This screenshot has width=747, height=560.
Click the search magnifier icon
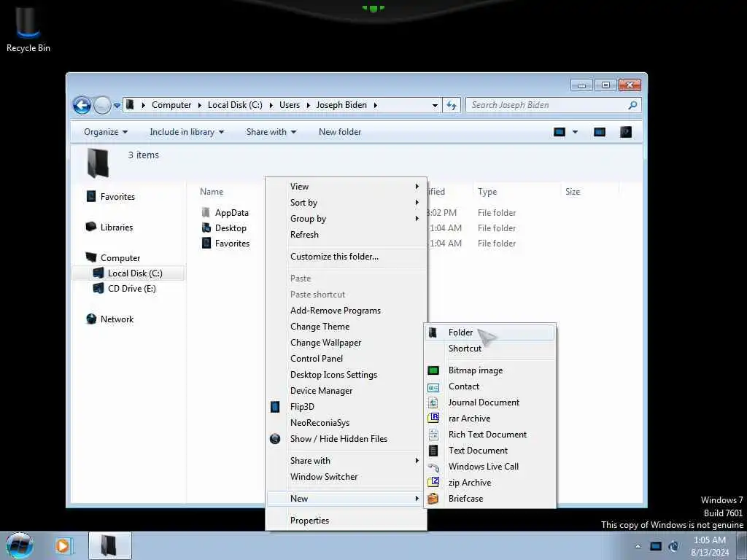pyautogui.click(x=632, y=105)
